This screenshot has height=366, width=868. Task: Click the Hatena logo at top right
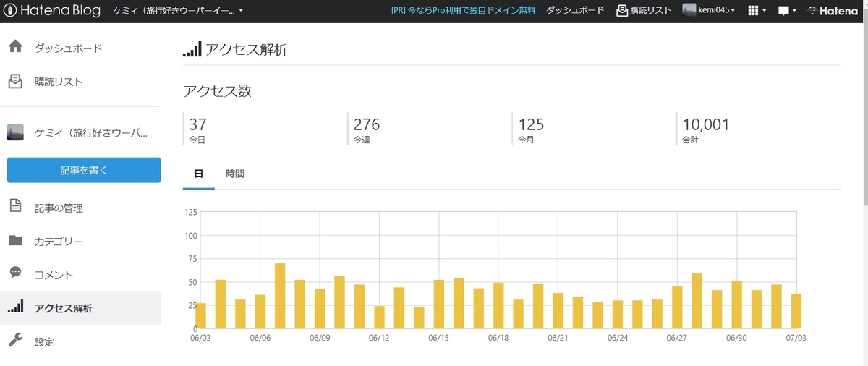pos(833,11)
